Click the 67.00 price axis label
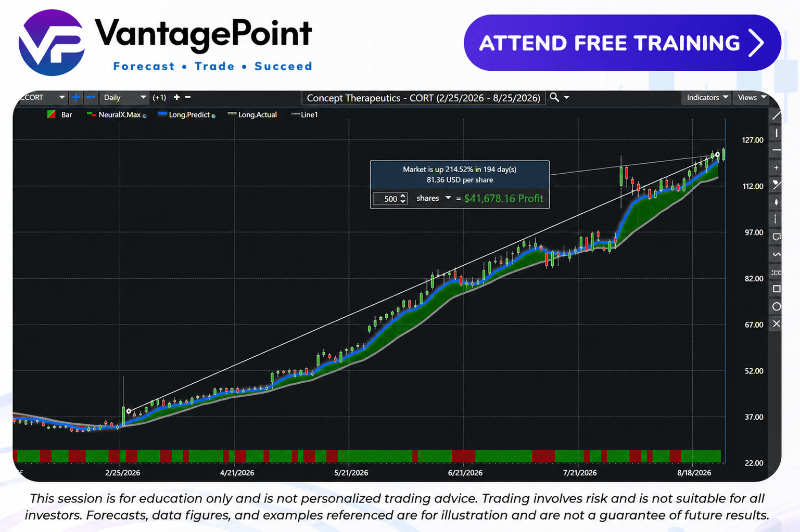 tap(754, 325)
